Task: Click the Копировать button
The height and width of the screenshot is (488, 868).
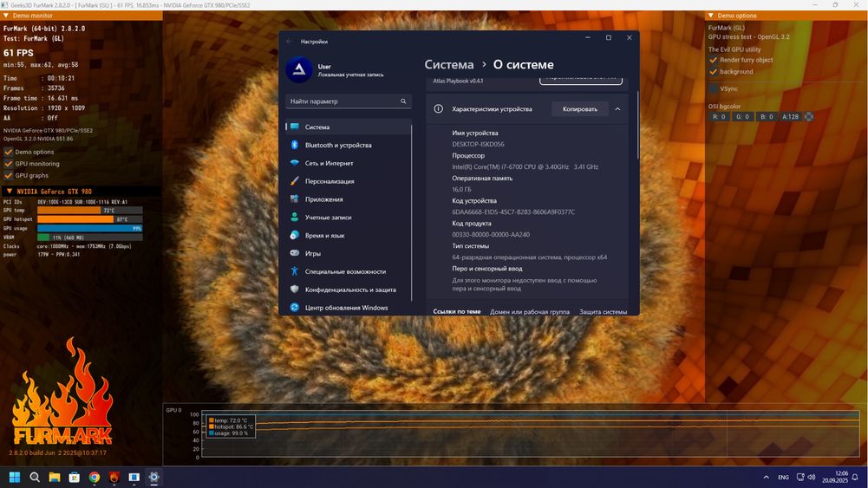Action: click(x=579, y=109)
